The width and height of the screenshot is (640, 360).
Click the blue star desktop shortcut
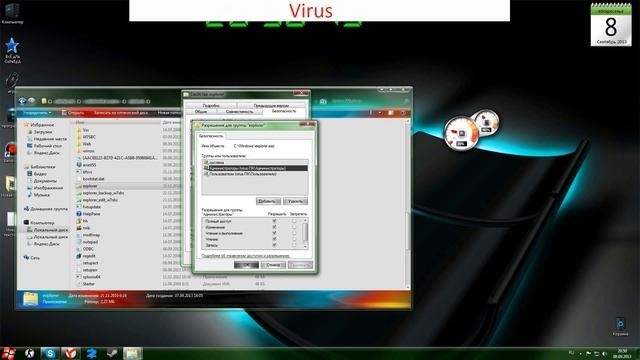pos(12,50)
